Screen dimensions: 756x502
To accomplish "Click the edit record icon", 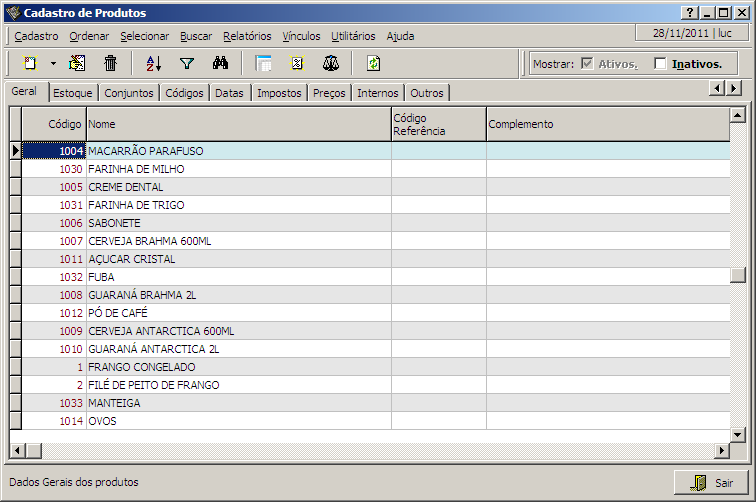I will (x=77, y=63).
